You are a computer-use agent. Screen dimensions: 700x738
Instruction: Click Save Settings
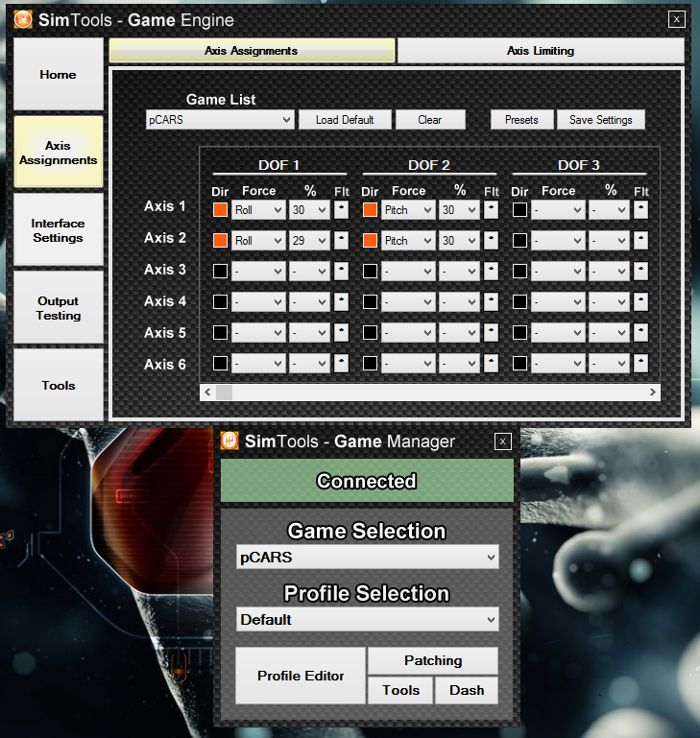[600, 120]
